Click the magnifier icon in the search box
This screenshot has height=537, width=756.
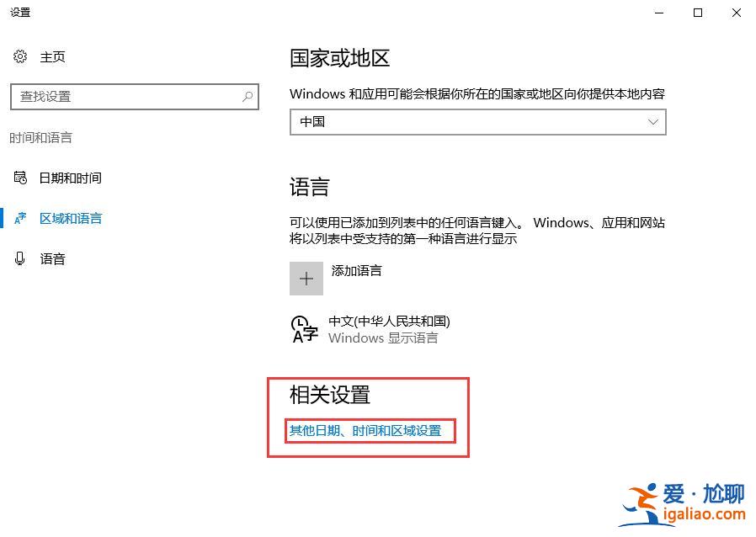[248, 97]
